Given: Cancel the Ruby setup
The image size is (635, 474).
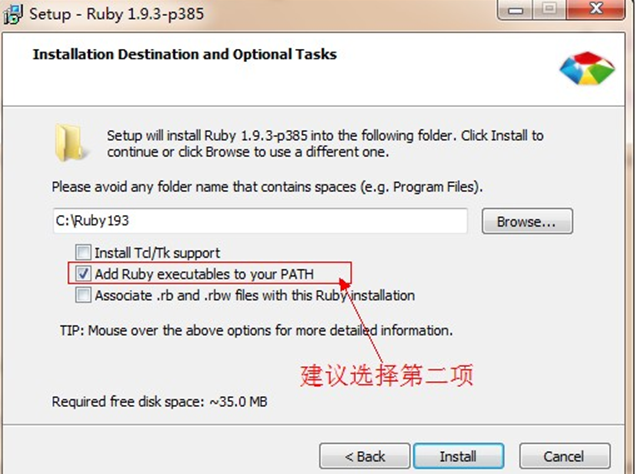Looking at the screenshot, I should click(563, 456).
